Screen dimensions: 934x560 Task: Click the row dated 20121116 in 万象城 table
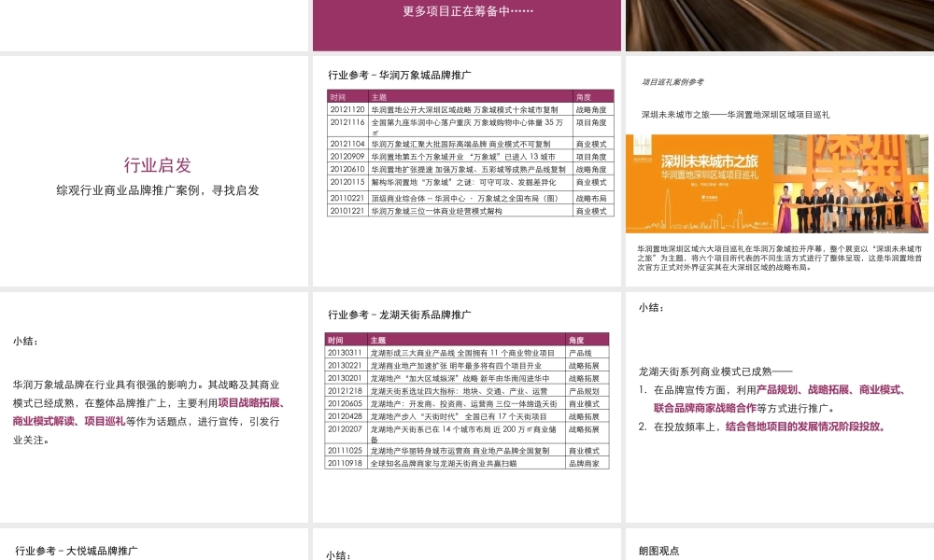[x=471, y=127]
